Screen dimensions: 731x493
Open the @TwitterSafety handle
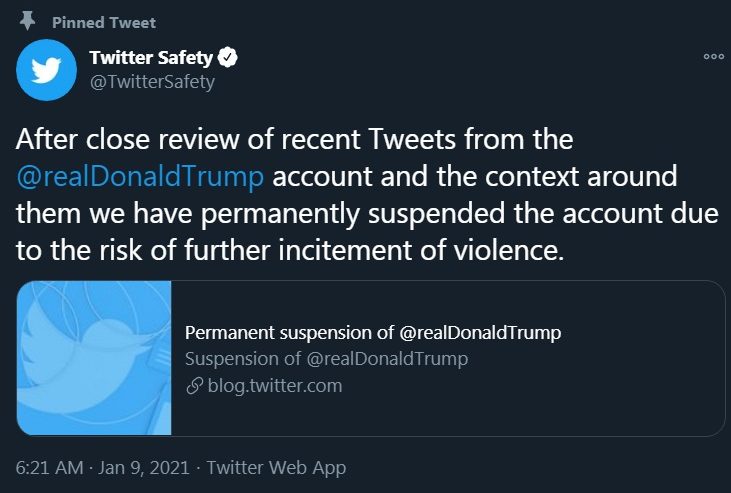(152, 82)
